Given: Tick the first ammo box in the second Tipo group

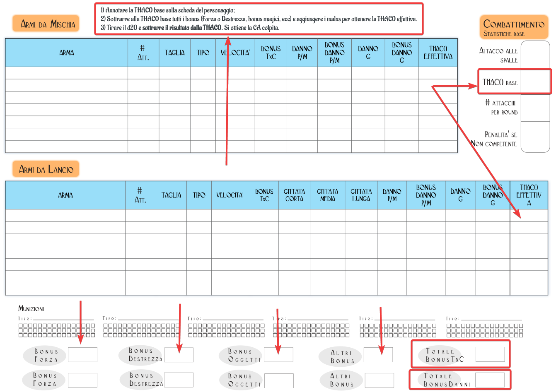Looking at the screenshot, I should [105, 326].
